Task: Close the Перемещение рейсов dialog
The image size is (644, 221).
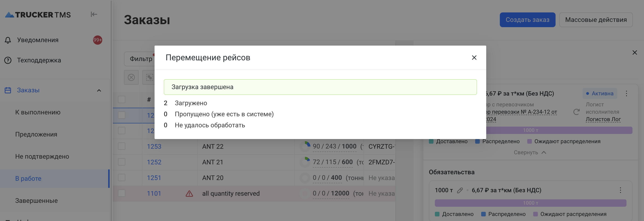Action: (x=474, y=58)
